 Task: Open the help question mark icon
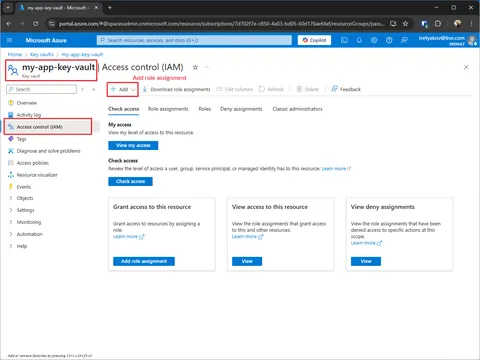pyautogui.click(x=389, y=40)
